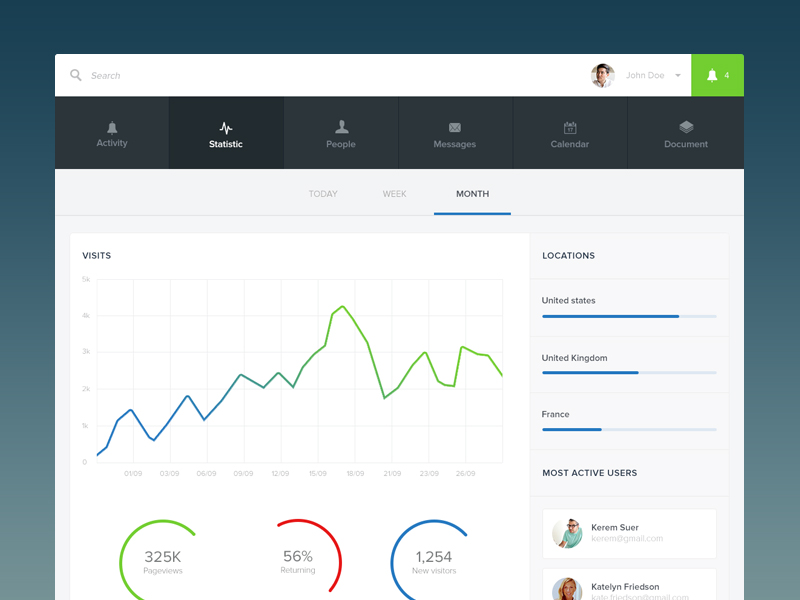The image size is (800, 600).
Task: Select the Document layers icon
Action: click(686, 127)
